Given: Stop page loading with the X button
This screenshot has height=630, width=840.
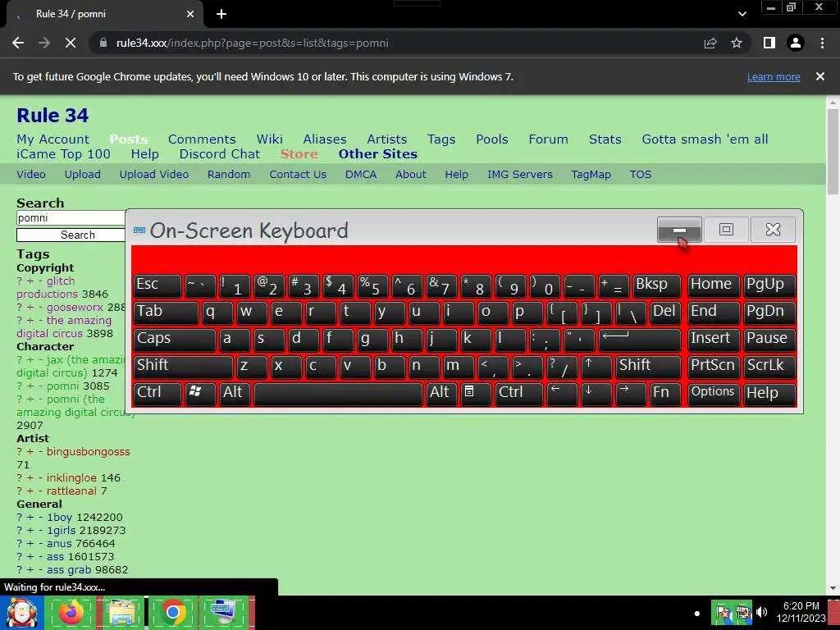Looking at the screenshot, I should coord(71,43).
